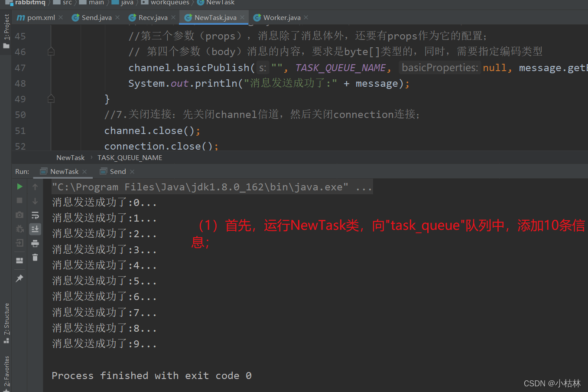Viewport: 588px width, 392px height.
Task: Collapse code block at line 49
Action: point(51,99)
